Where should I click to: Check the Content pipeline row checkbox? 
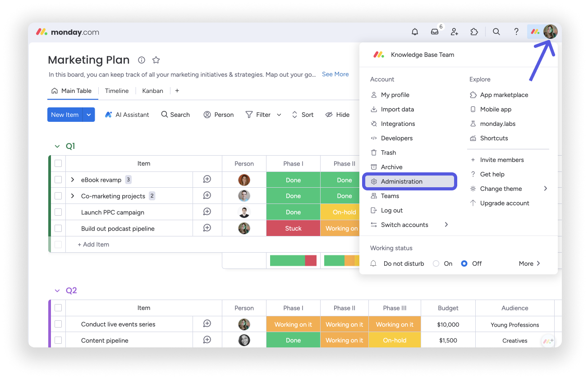(x=58, y=340)
